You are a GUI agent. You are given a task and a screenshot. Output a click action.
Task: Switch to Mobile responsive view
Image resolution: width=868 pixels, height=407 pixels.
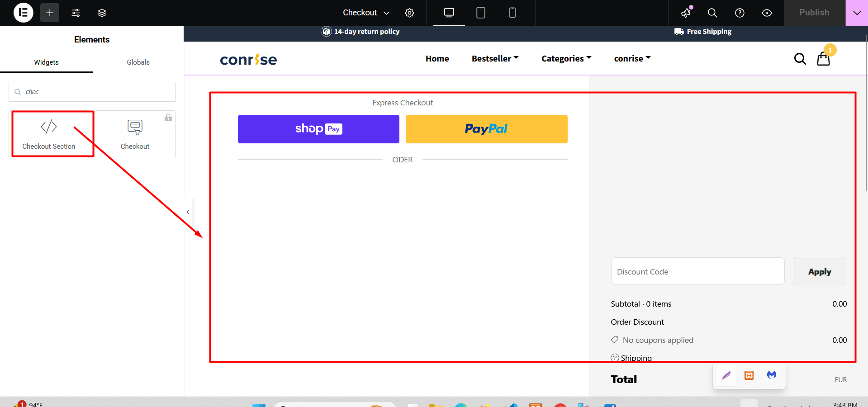(512, 13)
